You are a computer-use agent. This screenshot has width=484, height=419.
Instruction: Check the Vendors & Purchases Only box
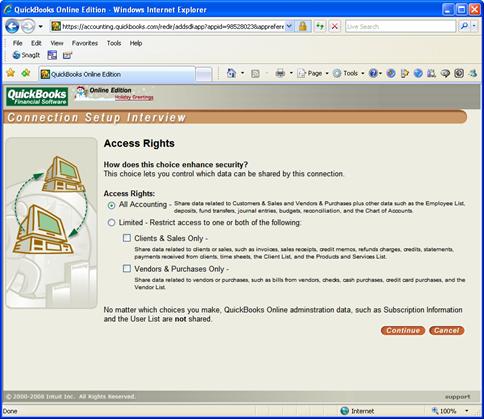pos(127,268)
